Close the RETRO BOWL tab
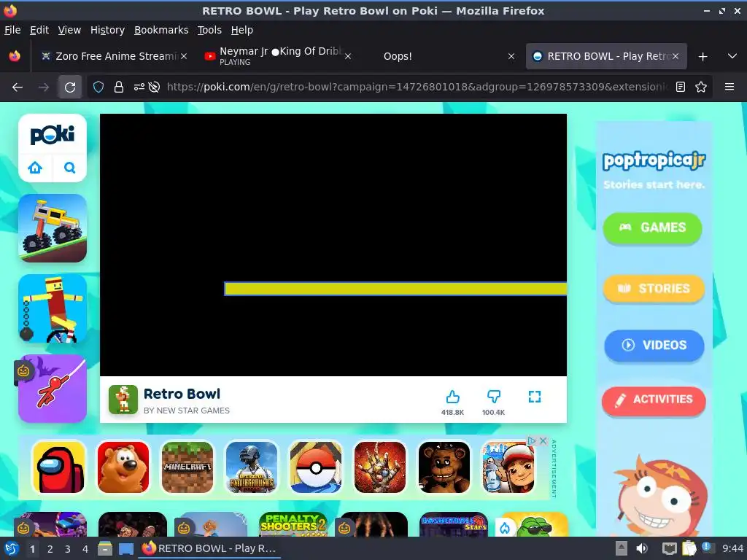This screenshot has height=560, width=747. tap(676, 56)
